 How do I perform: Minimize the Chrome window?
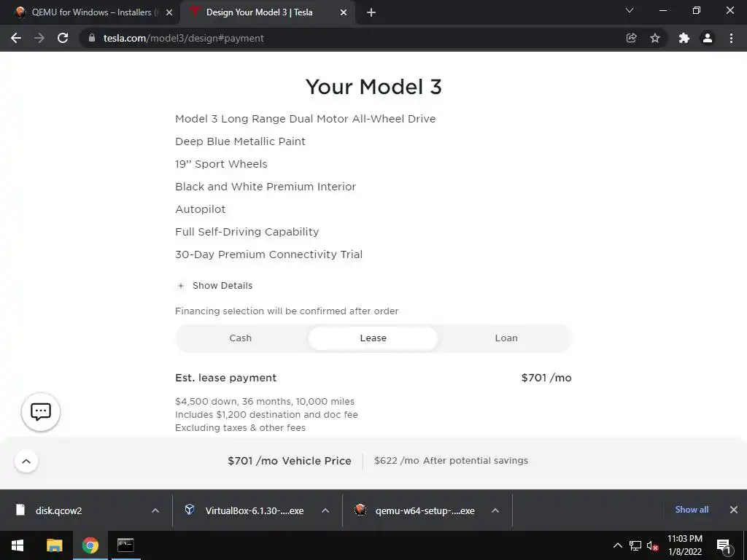(662, 10)
